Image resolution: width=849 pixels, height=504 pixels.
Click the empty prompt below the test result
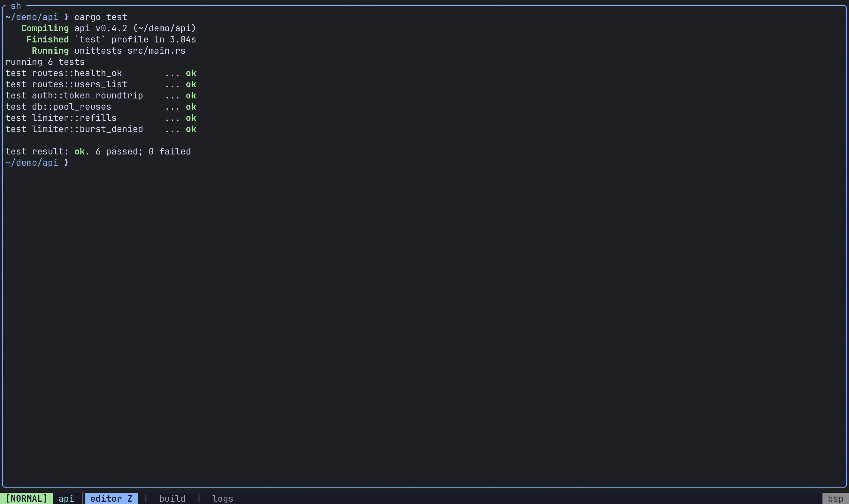coord(37,163)
